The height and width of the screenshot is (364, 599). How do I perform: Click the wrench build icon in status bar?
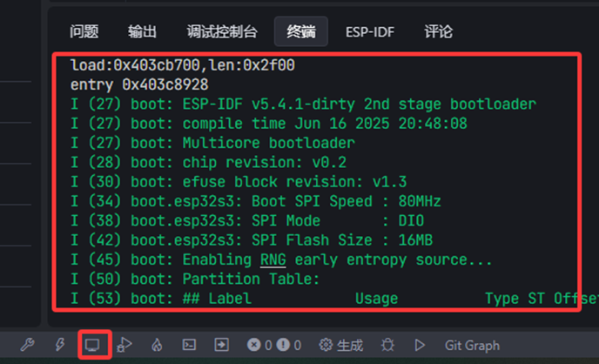click(x=28, y=345)
